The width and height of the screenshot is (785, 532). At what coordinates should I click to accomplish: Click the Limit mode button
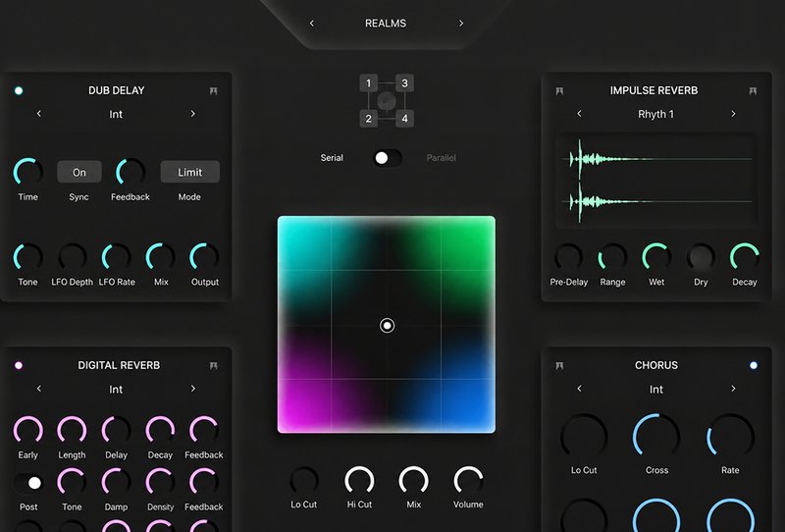coord(189,172)
